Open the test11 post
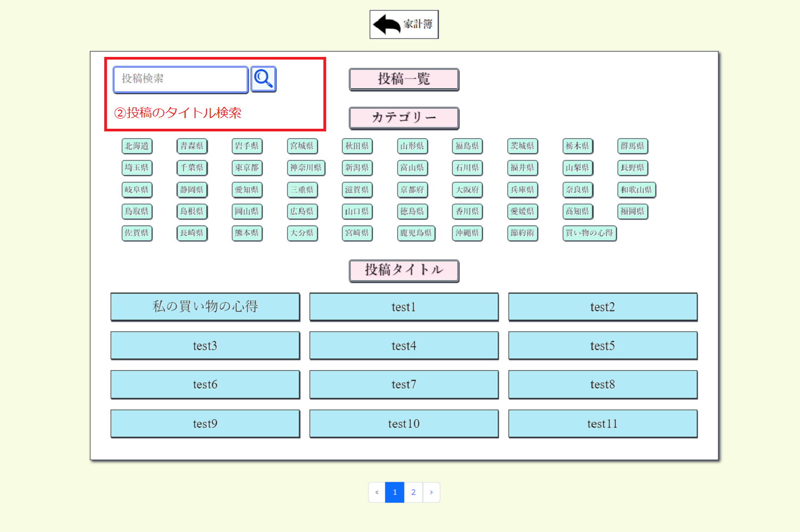Screen dimensions: 800x532 pos(603,424)
